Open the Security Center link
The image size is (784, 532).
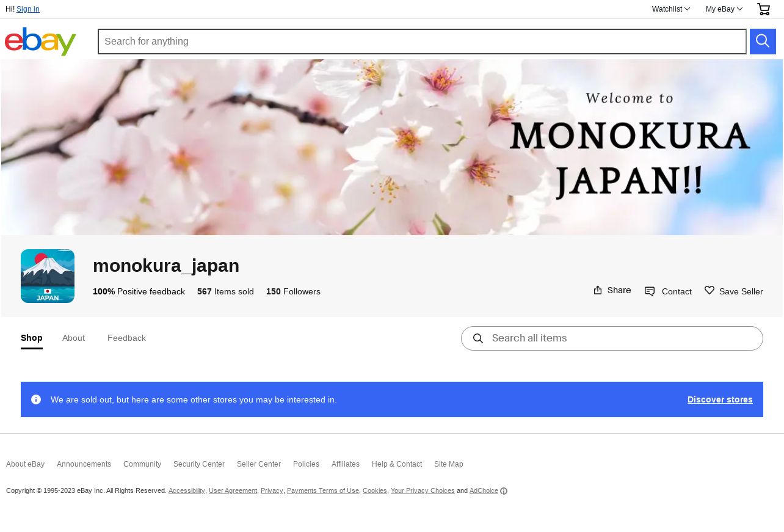point(199,464)
